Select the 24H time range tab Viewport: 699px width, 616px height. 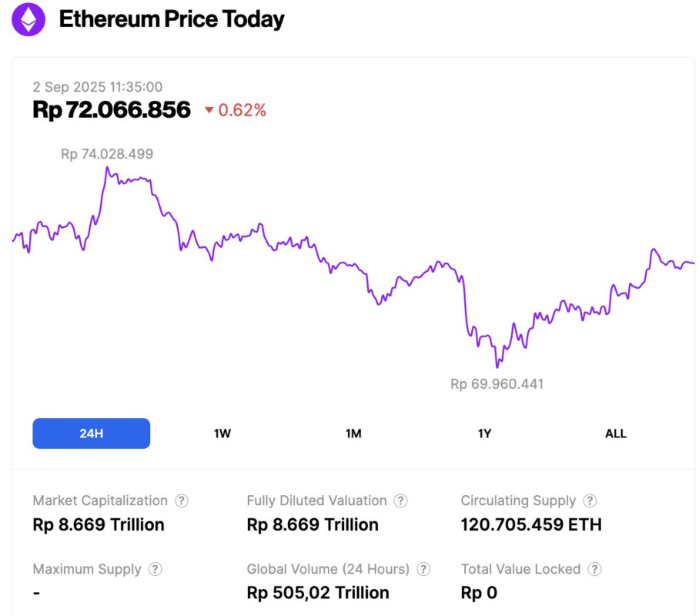point(91,434)
